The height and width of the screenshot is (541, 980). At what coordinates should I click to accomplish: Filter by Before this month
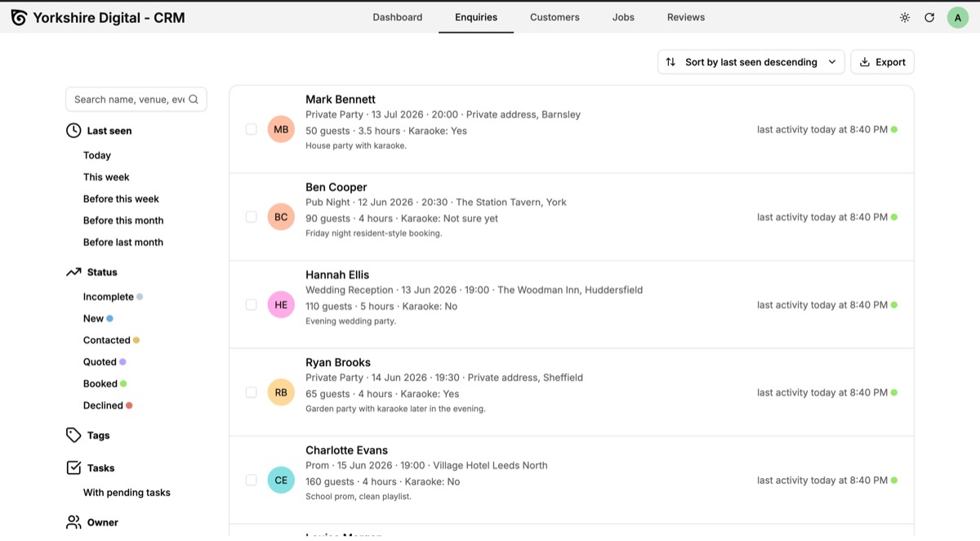(123, 221)
